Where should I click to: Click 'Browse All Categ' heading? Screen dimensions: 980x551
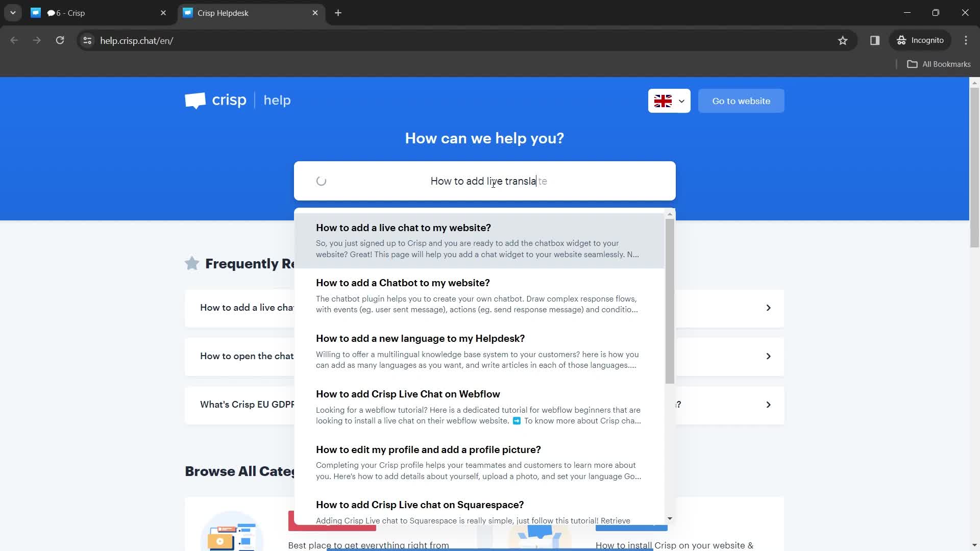239,471
